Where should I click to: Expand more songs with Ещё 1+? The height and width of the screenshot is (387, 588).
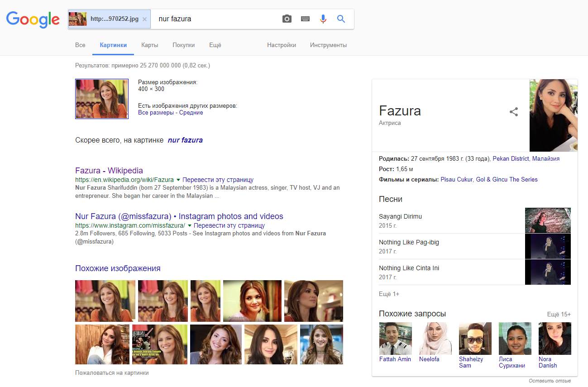pos(389,294)
